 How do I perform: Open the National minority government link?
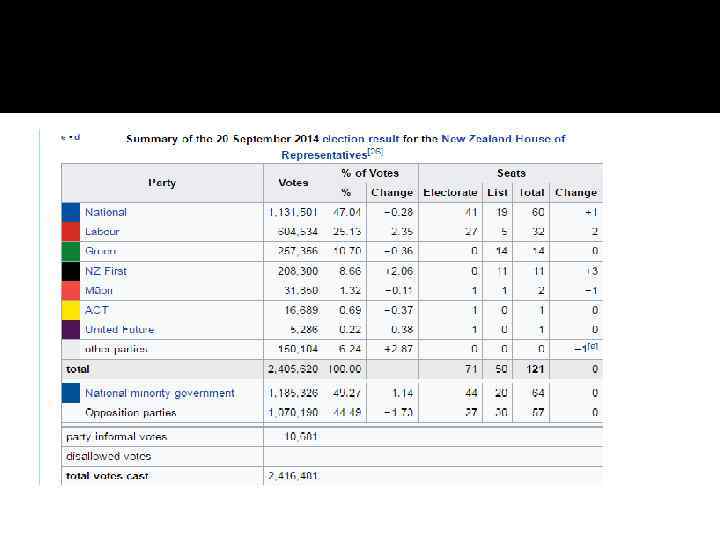click(x=160, y=393)
